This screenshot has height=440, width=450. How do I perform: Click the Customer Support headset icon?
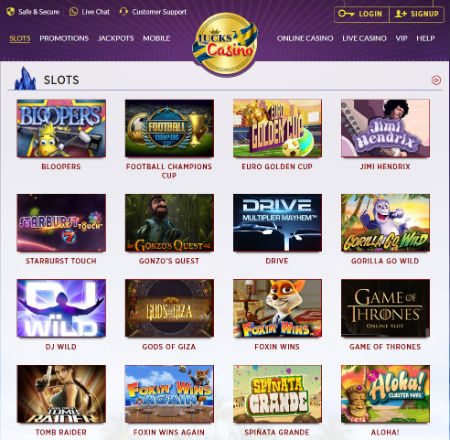[124, 12]
